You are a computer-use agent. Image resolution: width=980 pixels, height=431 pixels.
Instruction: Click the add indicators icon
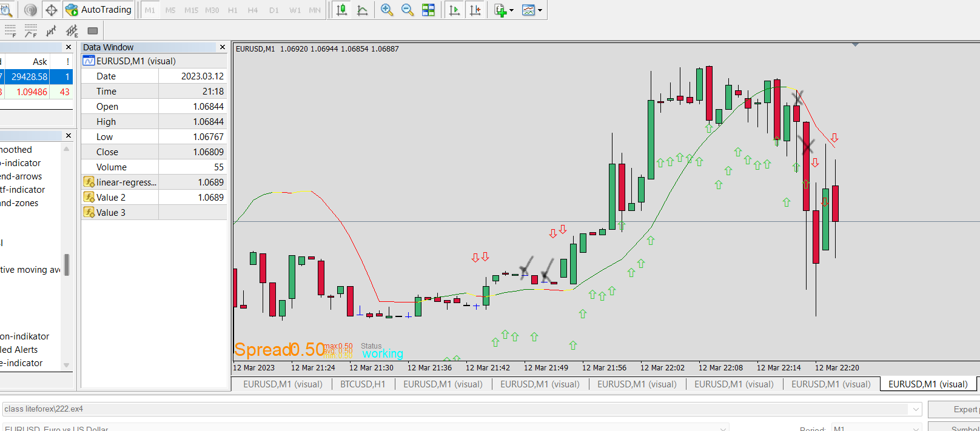click(x=500, y=10)
